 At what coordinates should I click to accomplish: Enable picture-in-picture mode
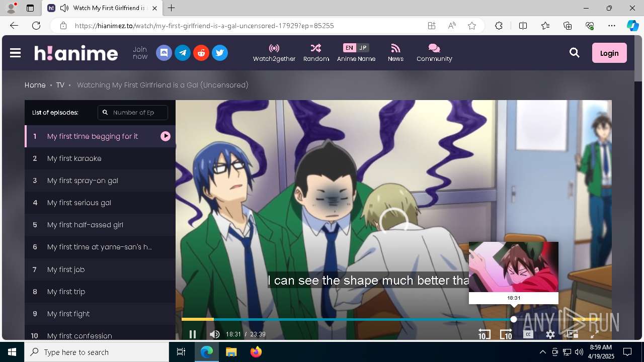(x=573, y=334)
